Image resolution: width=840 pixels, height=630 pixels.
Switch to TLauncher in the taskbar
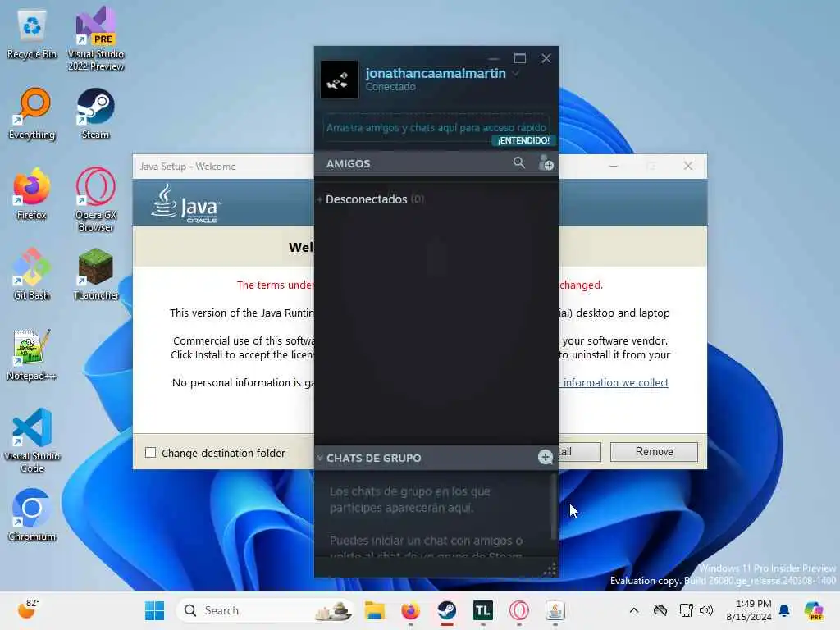click(482, 610)
